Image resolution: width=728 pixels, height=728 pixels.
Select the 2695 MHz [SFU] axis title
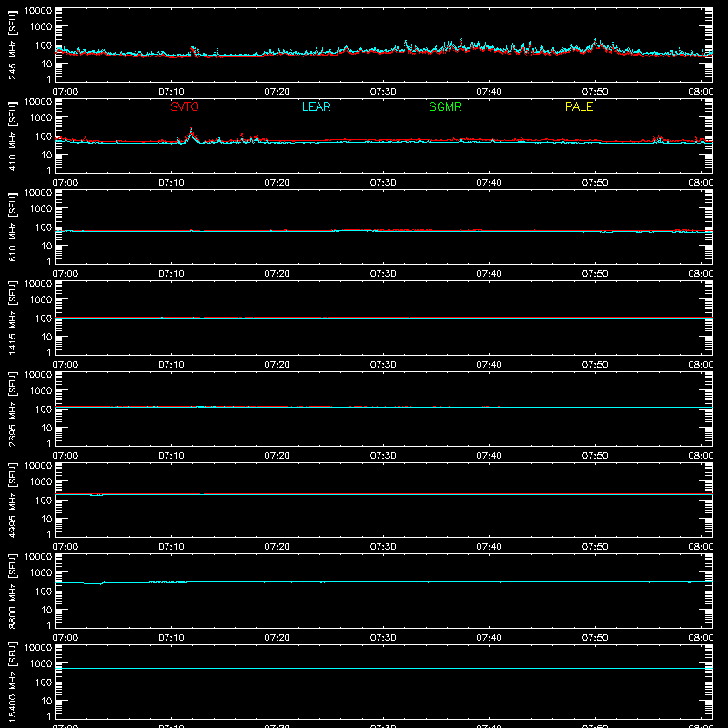coord(12,409)
